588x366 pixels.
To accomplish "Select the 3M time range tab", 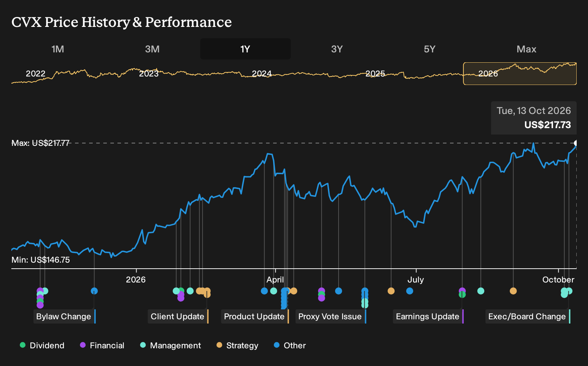I will click(x=152, y=49).
